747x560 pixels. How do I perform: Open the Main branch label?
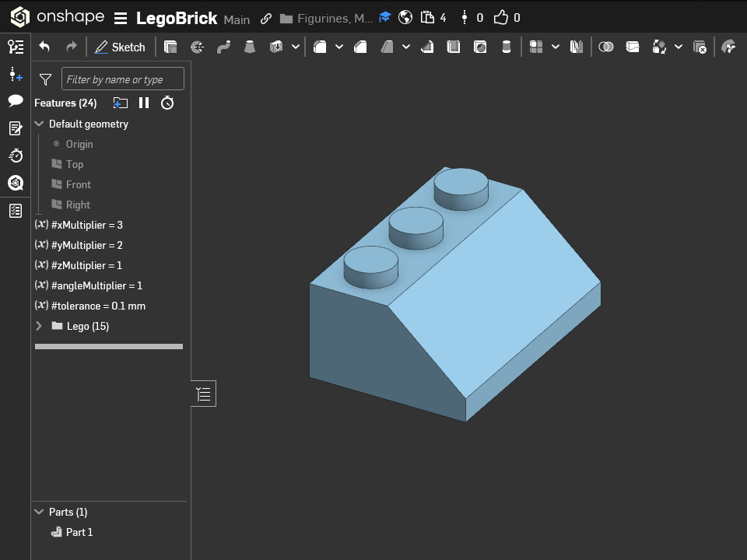click(x=237, y=19)
